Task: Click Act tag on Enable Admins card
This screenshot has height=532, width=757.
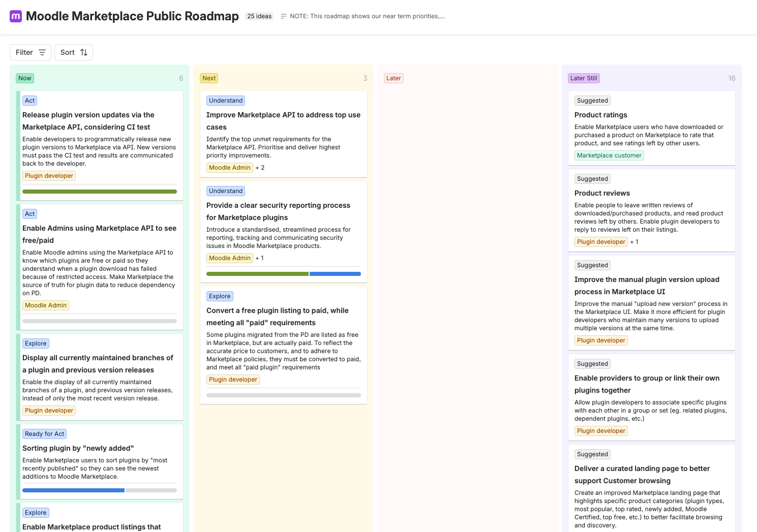Action: click(30, 214)
